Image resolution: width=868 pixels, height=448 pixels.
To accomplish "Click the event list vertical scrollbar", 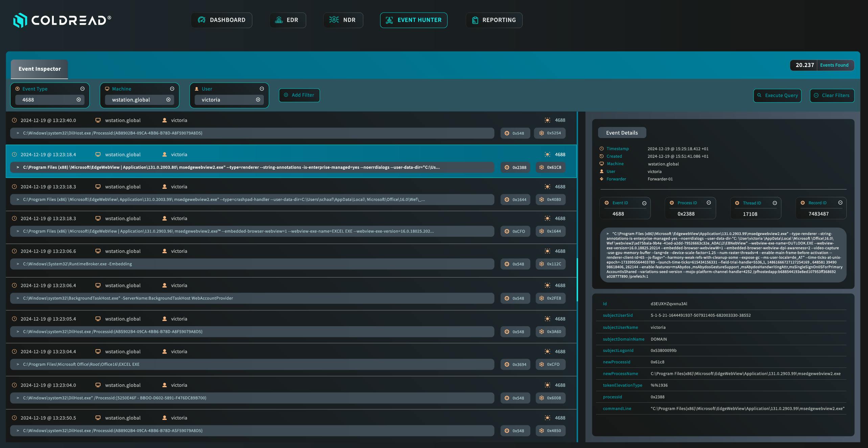I will pyautogui.click(x=577, y=279).
